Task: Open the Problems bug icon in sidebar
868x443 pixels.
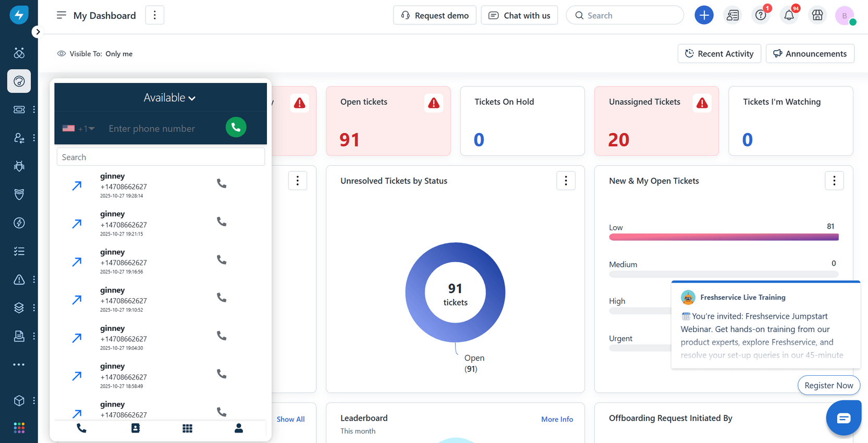Action: coord(19,166)
